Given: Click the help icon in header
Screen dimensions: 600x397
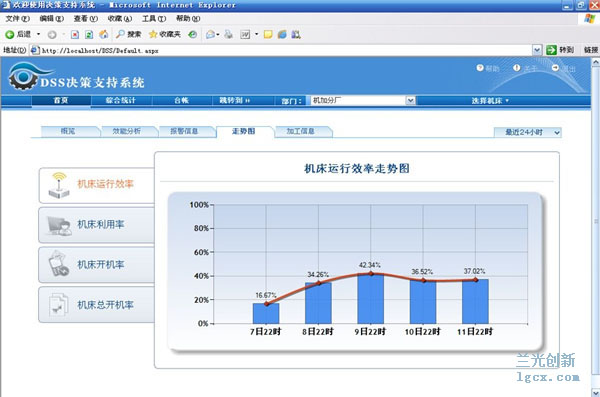Looking at the screenshot, I should [488, 68].
